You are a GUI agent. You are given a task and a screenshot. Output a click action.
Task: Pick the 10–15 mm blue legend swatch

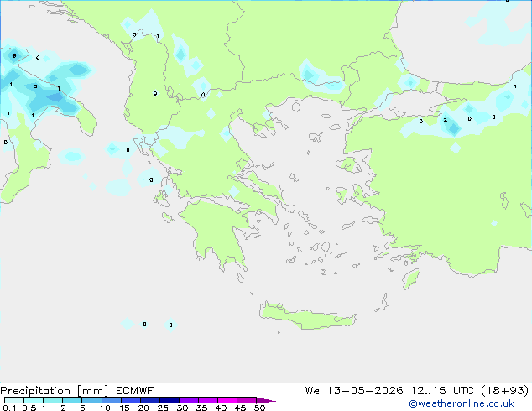click(x=111, y=400)
